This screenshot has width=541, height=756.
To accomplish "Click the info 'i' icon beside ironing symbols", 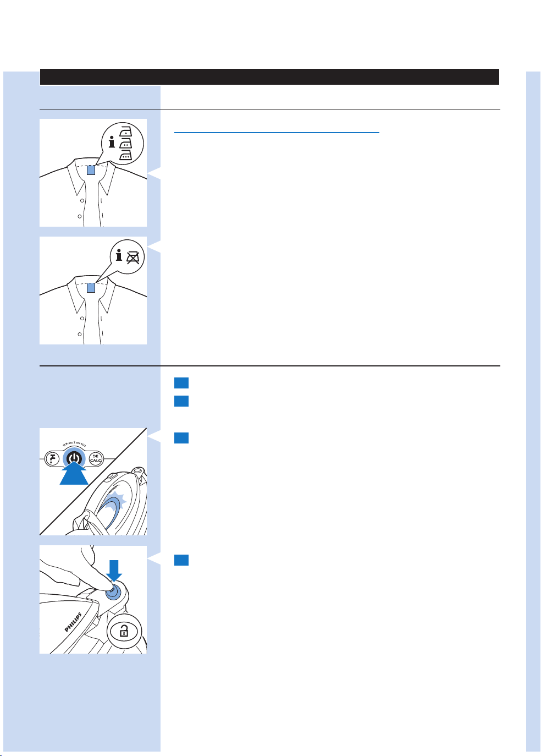I will (x=112, y=143).
